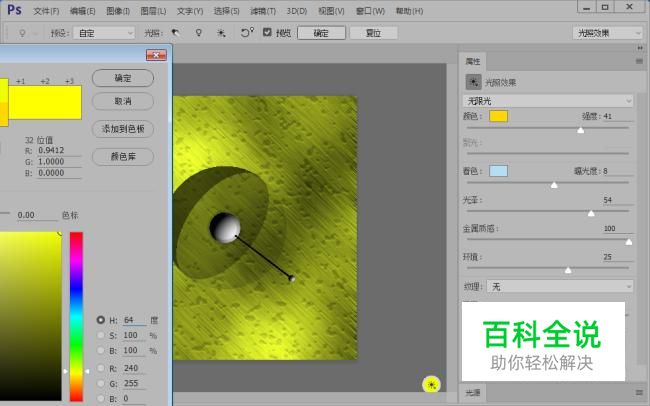This screenshot has height=406, width=650.
Task: Select the B blue radio button at bottom
Action: click(x=101, y=398)
